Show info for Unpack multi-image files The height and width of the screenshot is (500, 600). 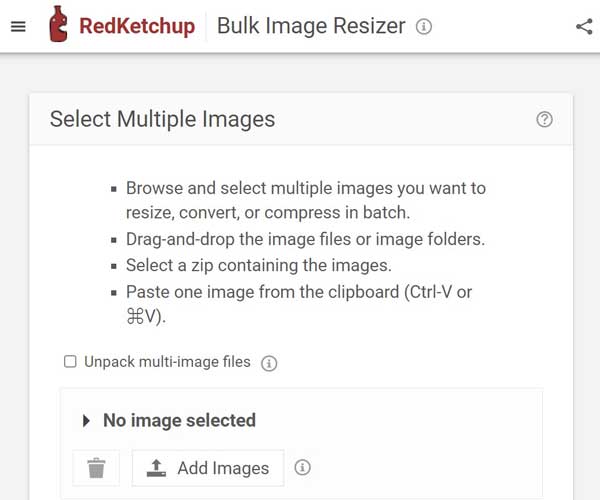[269, 363]
